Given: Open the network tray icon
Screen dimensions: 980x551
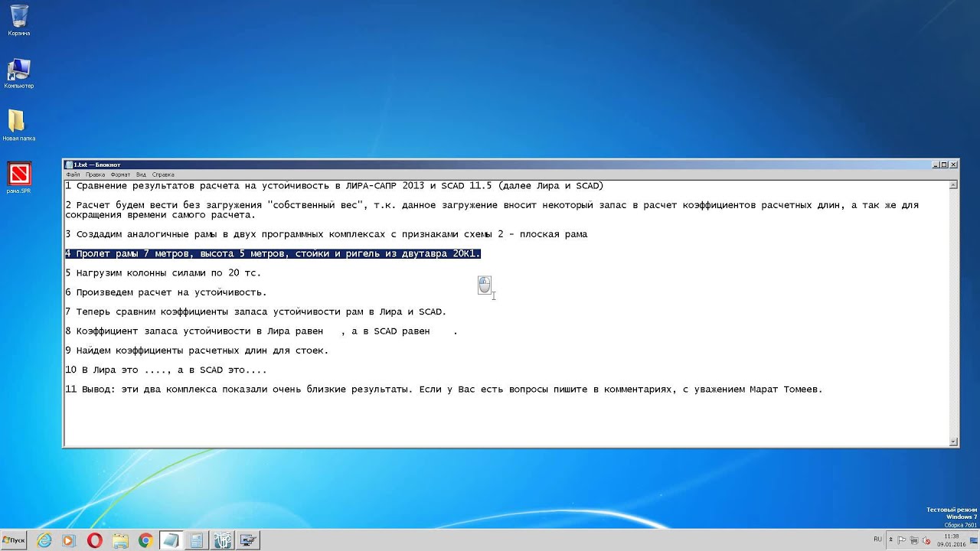Looking at the screenshot, I should [x=913, y=540].
